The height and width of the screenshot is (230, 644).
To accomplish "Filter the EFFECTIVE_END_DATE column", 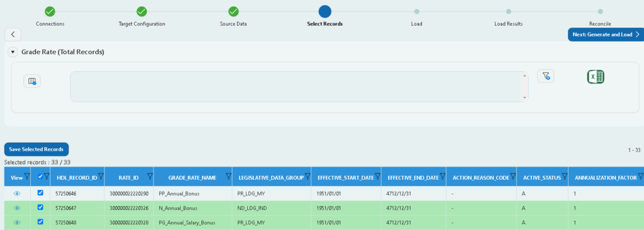I will (x=442, y=177).
